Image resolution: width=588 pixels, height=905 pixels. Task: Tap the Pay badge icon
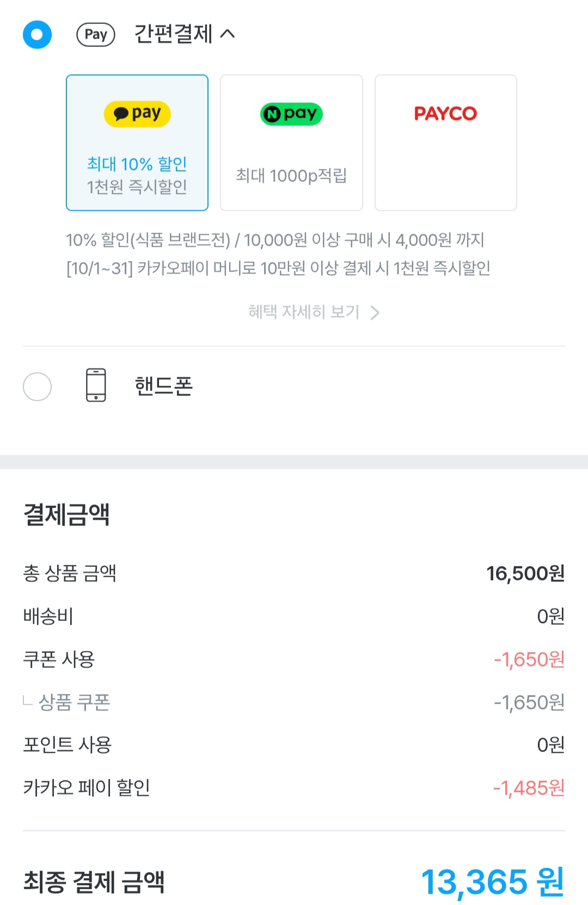(96, 35)
